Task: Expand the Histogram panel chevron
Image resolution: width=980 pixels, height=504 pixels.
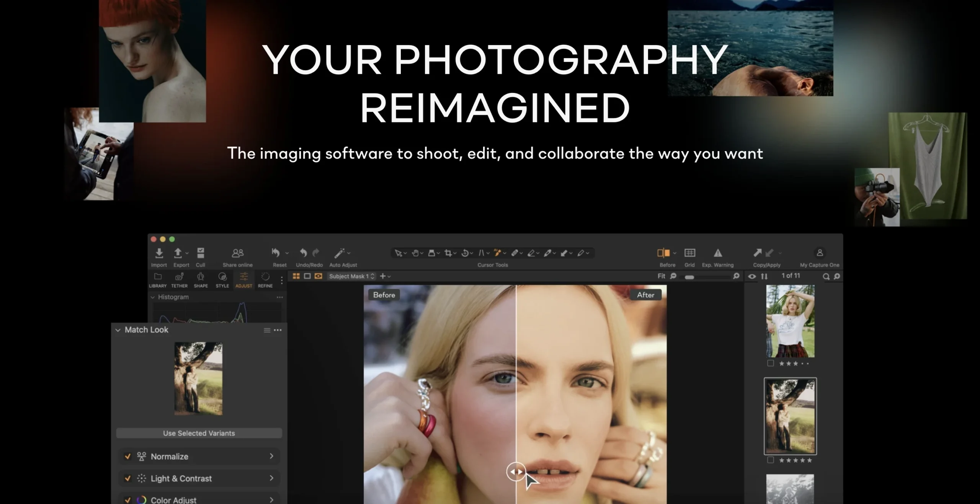Action: pyautogui.click(x=153, y=297)
